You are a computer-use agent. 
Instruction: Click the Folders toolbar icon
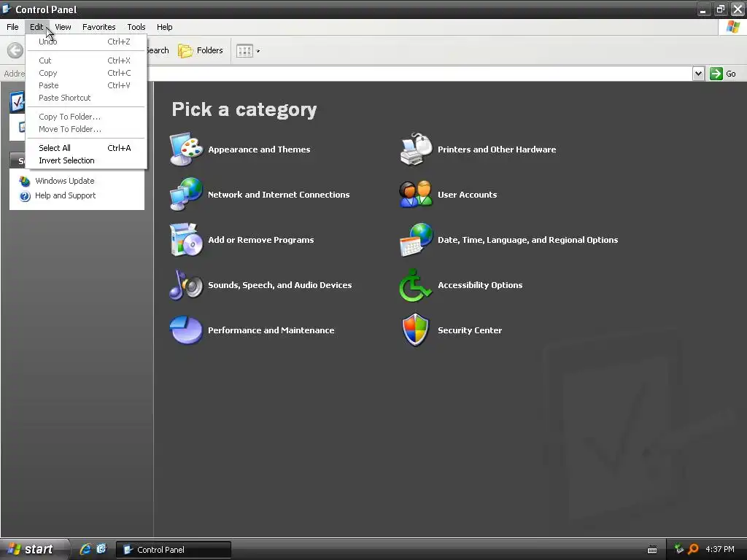point(185,50)
